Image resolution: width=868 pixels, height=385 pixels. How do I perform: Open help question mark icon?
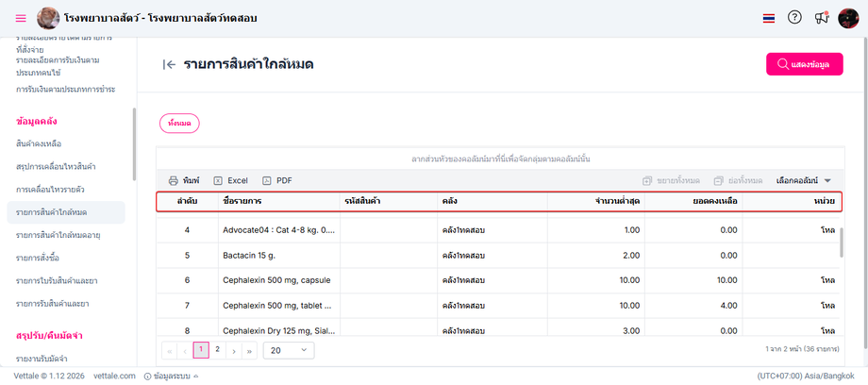[794, 18]
